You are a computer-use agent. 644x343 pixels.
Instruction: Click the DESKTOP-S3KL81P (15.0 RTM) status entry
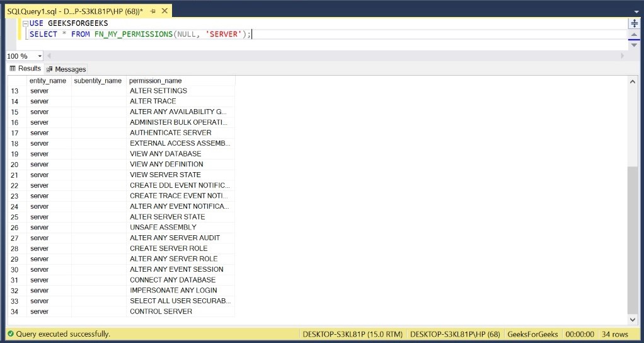point(352,334)
